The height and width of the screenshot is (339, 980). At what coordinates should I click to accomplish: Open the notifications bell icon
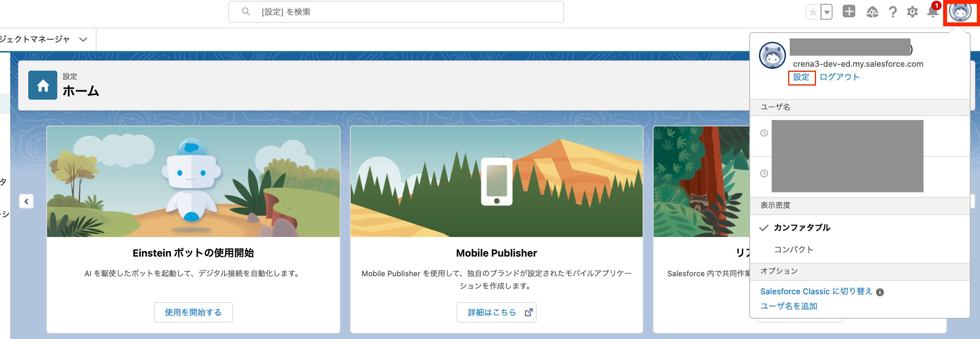click(933, 12)
